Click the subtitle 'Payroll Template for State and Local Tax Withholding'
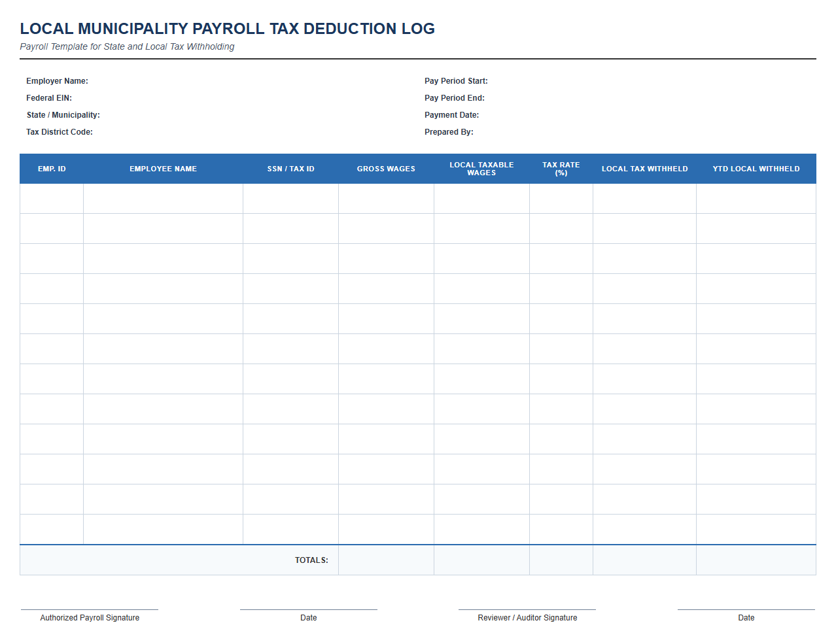 [x=127, y=46]
